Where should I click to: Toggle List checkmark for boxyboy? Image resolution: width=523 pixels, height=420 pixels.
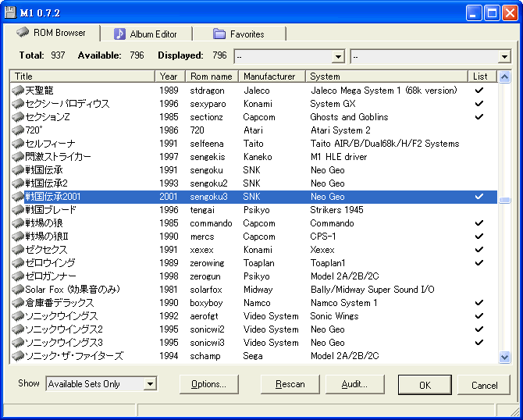click(x=479, y=303)
